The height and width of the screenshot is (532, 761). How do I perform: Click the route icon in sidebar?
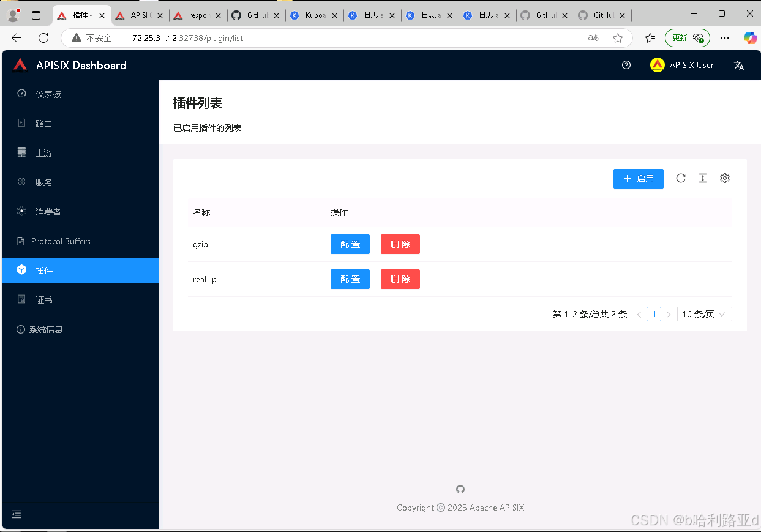(22, 123)
